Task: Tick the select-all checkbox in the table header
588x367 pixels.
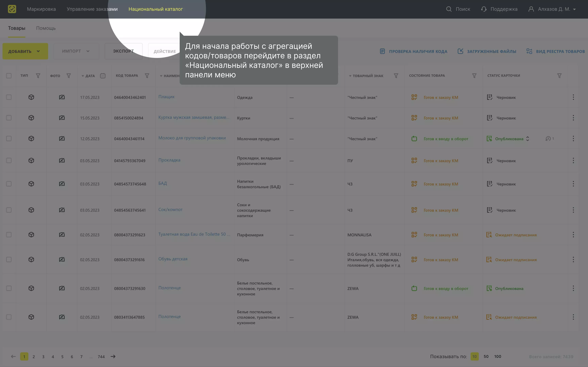Action: pos(9,76)
